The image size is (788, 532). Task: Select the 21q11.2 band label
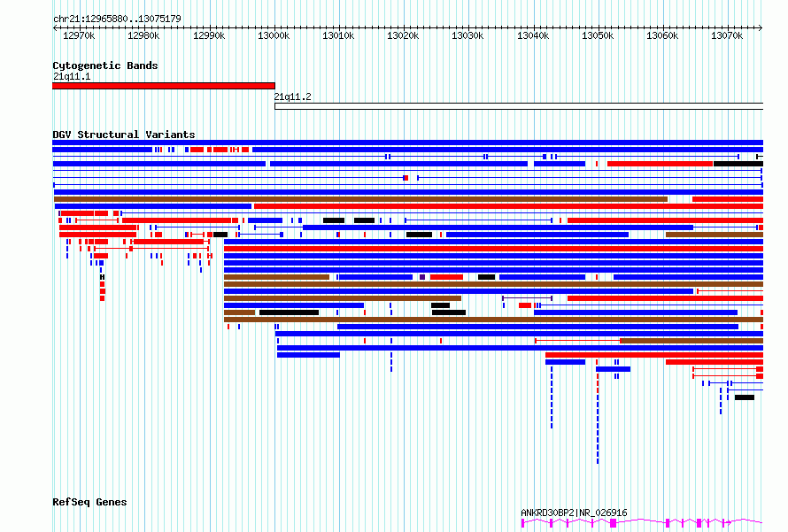tap(292, 97)
